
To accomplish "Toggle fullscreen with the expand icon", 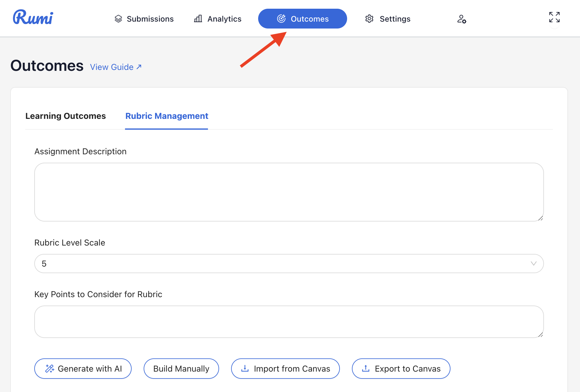I will (554, 17).
